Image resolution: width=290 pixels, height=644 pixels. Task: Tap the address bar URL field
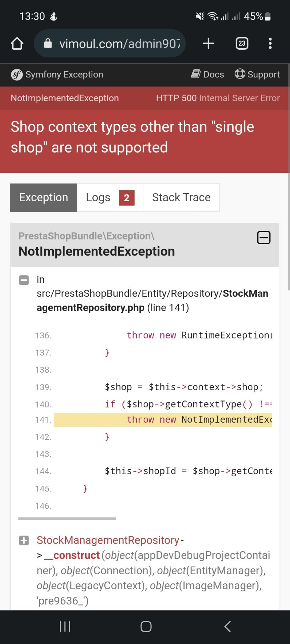click(x=119, y=44)
